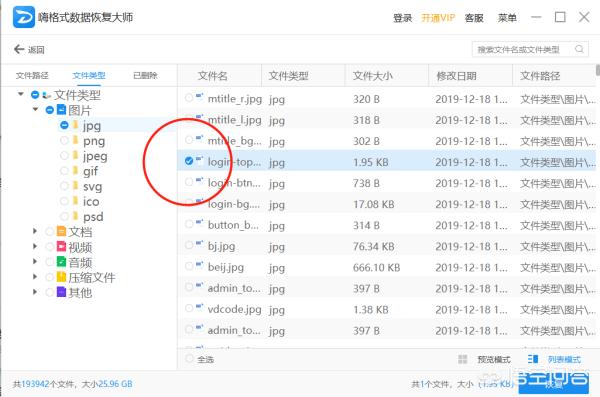
Task: Sort by 文件名 column header
Action: click(212, 76)
